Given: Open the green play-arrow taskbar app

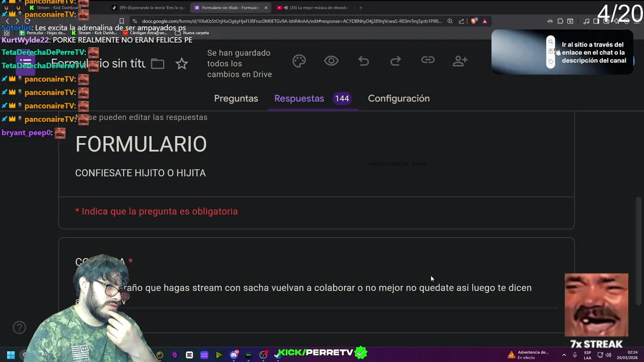Looking at the screenshot, I should coord(219,355).
